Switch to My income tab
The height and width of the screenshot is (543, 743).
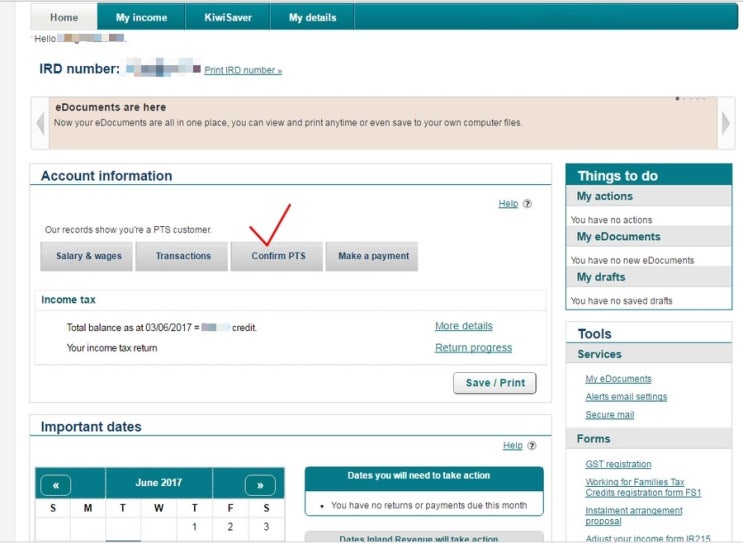click(141, 18)
